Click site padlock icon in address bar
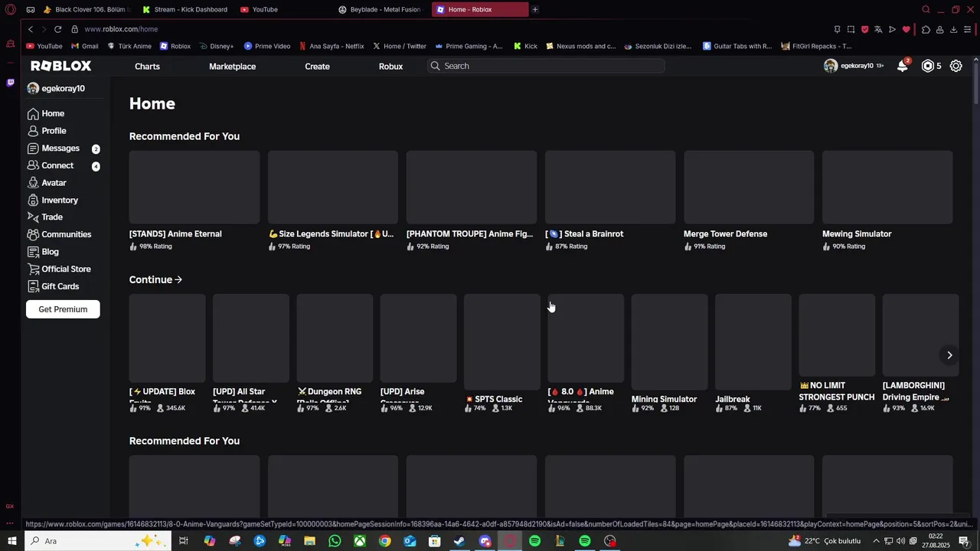 coord(74,29)
